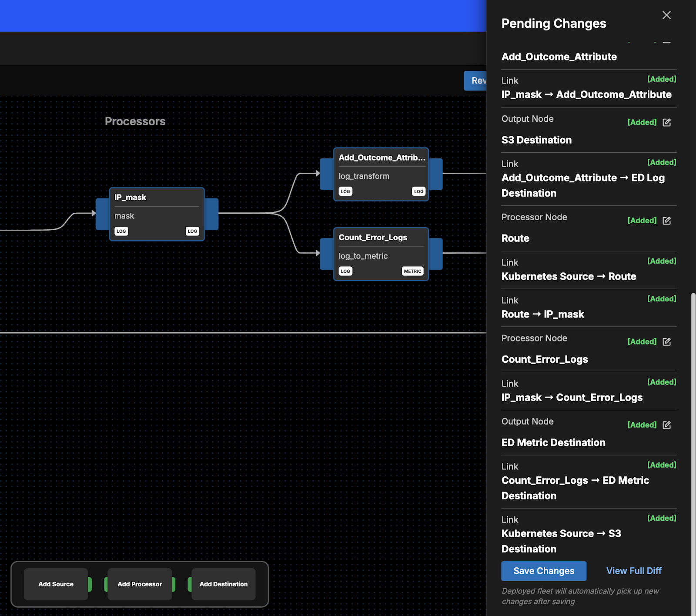696x616 pixels.
Task: Edit the ED Metric Destination entry
Action: tap(666, 425)
